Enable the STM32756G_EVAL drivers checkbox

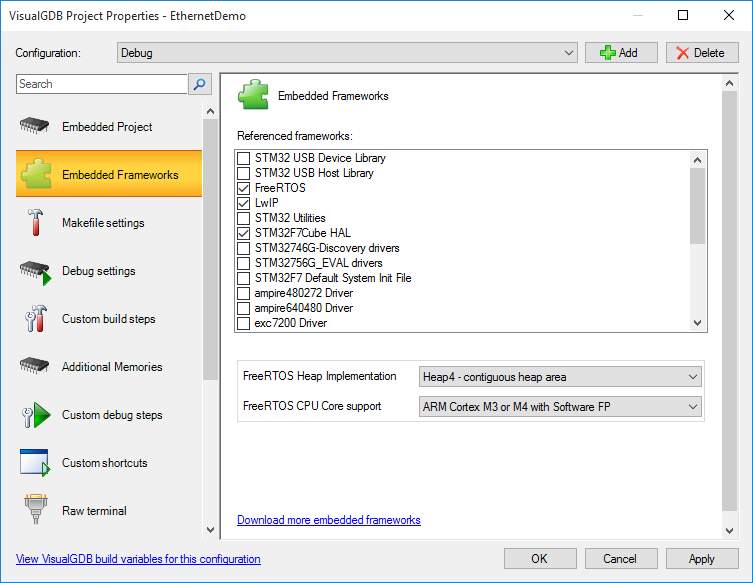243,263
